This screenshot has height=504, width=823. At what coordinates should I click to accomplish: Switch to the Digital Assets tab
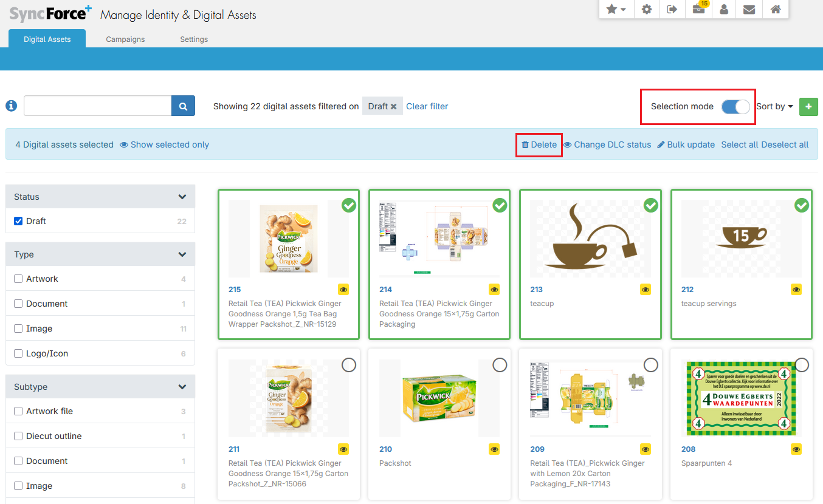(x=47, y=39)
